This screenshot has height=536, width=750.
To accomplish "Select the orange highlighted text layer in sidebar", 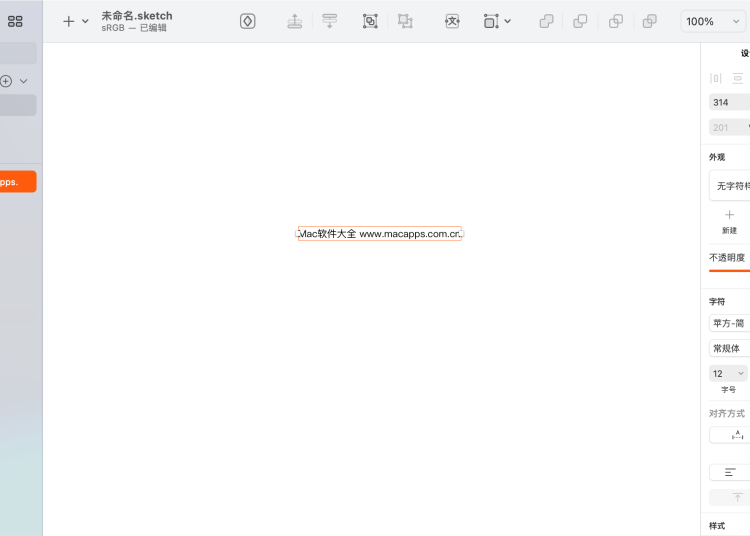I will (x=18, y=182).
